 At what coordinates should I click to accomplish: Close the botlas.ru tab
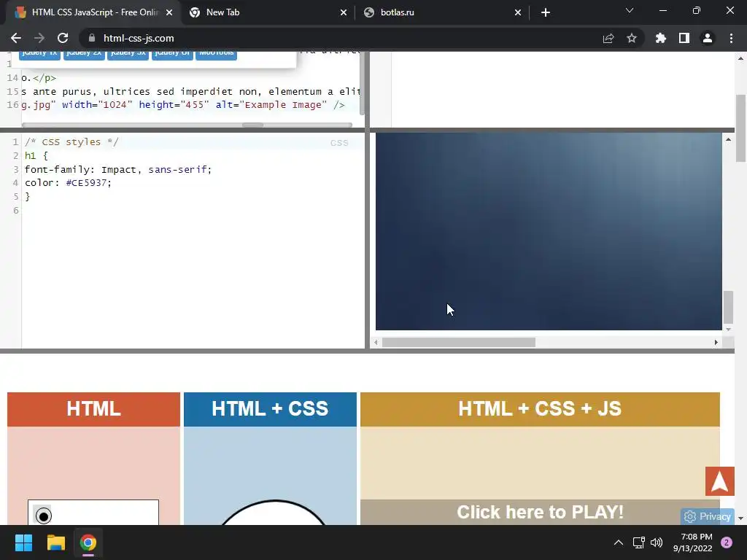coord(518,12)
